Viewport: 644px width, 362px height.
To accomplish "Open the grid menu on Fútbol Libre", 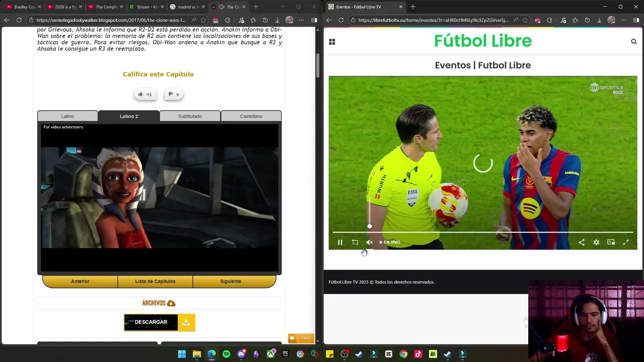I will 332,42.
